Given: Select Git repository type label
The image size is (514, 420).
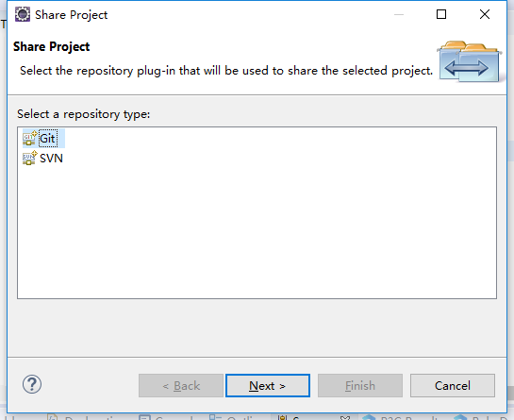Looking at the screenshot, I should (x=47, y=138).
